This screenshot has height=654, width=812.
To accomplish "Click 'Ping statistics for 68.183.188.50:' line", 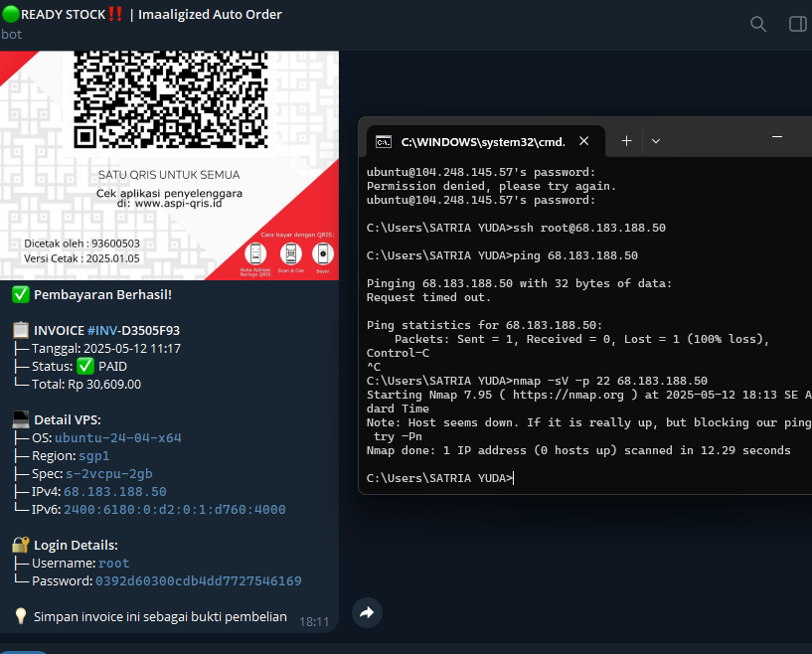I will point(485,325).
